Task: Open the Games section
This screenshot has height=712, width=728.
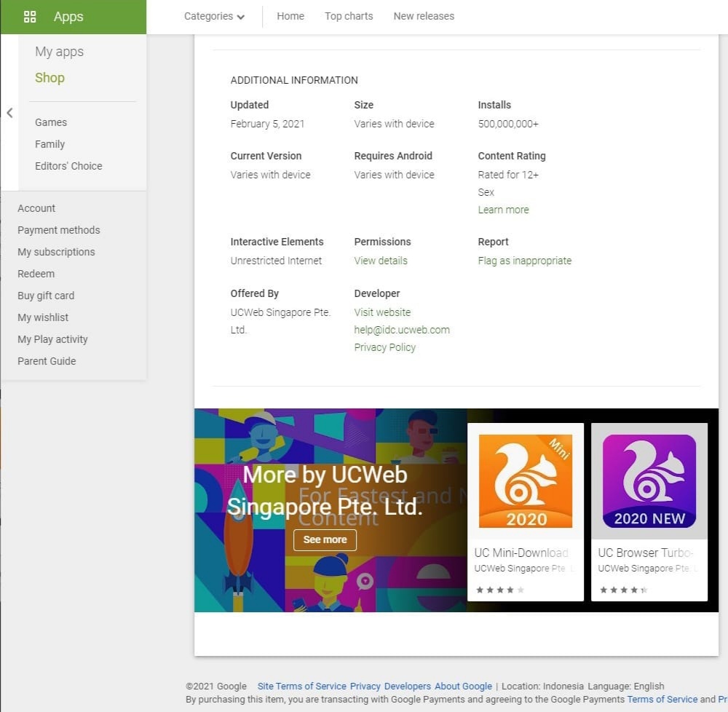Action: 51,122
